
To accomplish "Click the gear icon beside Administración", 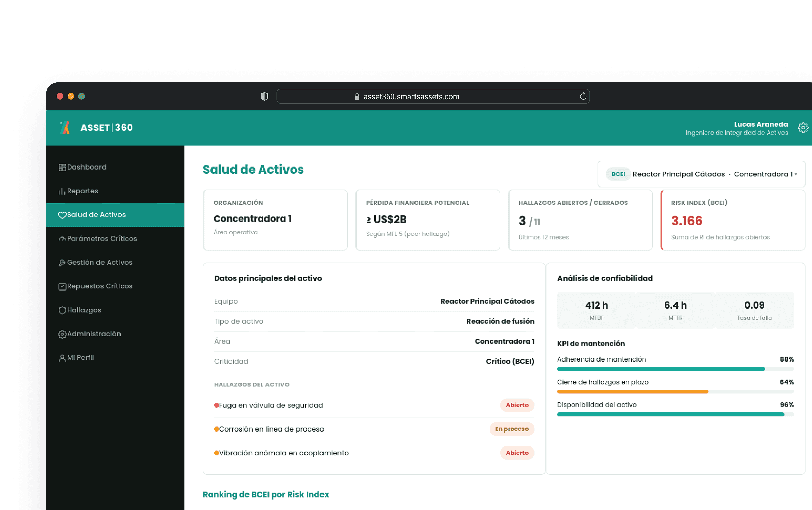I will tap(62, 334).
